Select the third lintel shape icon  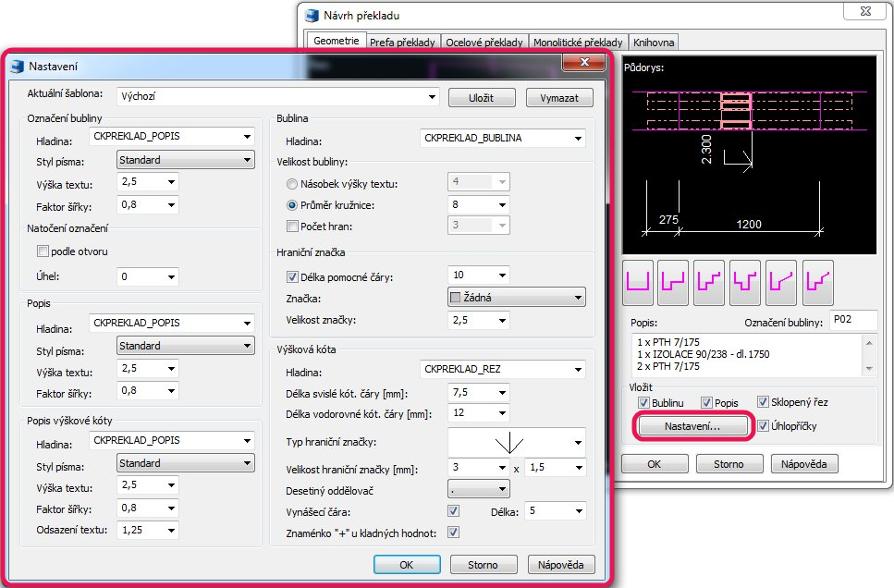coord(709,282)
